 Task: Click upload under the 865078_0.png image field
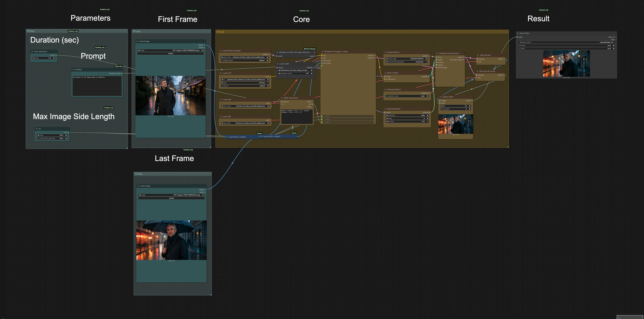point(172,198)
